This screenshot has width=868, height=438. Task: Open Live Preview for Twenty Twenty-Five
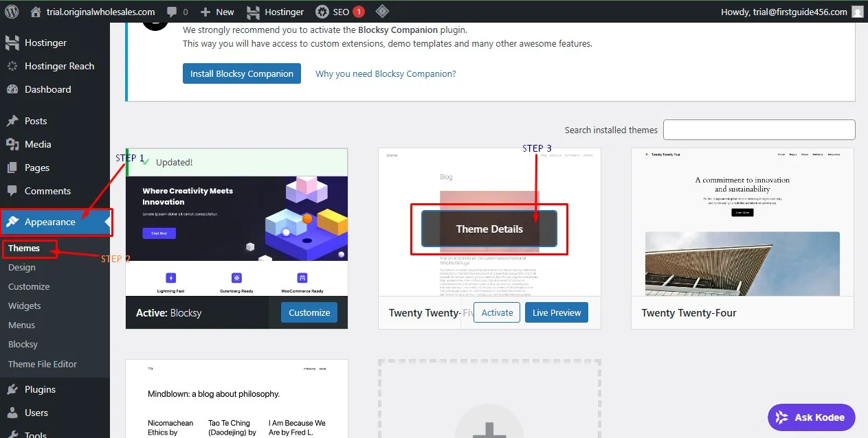pos(556,312)
